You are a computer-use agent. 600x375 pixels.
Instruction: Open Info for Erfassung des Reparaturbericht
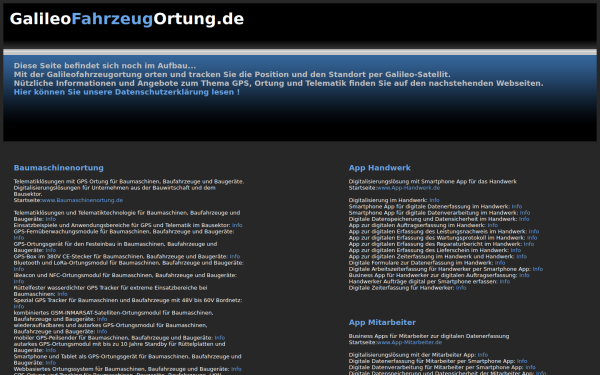coord(528,244)
